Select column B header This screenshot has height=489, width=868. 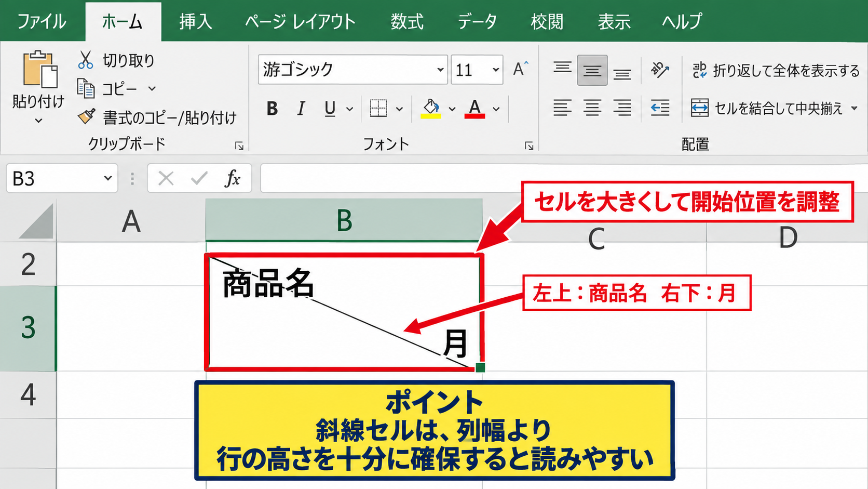point(344,220)
